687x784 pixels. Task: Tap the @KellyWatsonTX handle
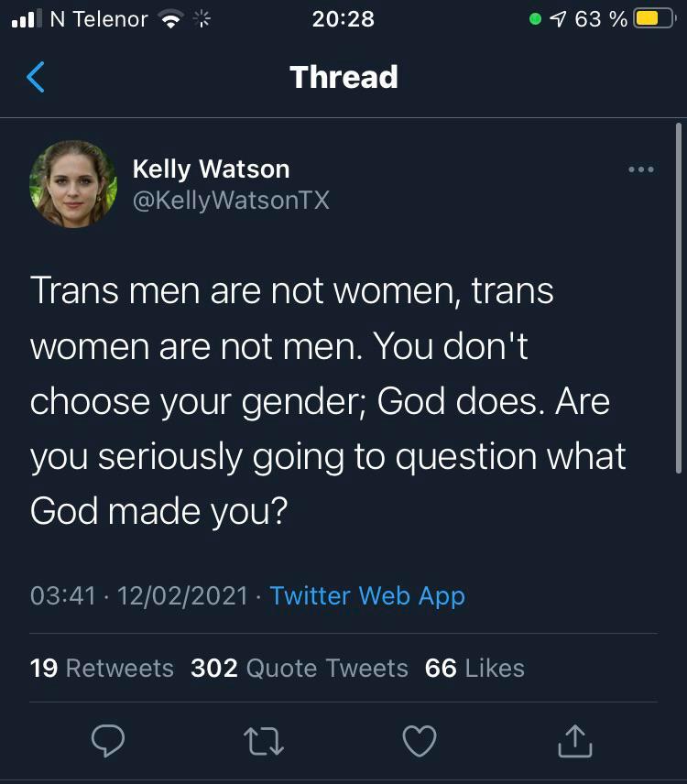pyautogui.click(x=231, y=200)
